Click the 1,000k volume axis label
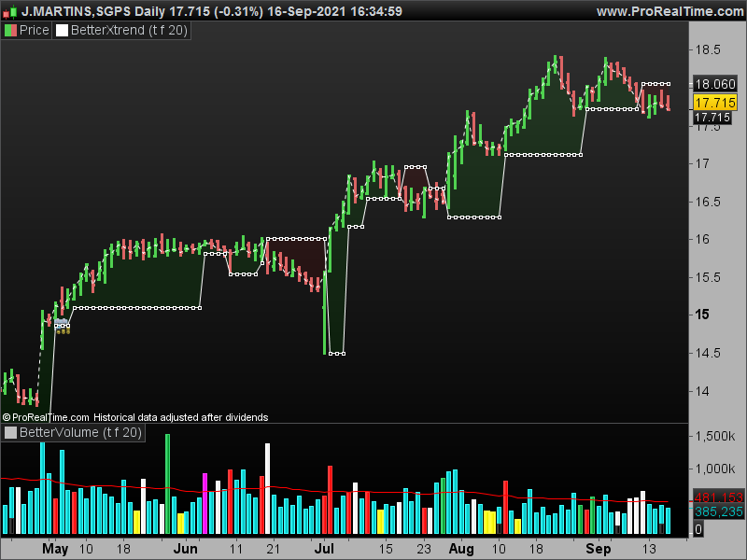The height and width of the screenshot is (560, 747). click(714, 469)
